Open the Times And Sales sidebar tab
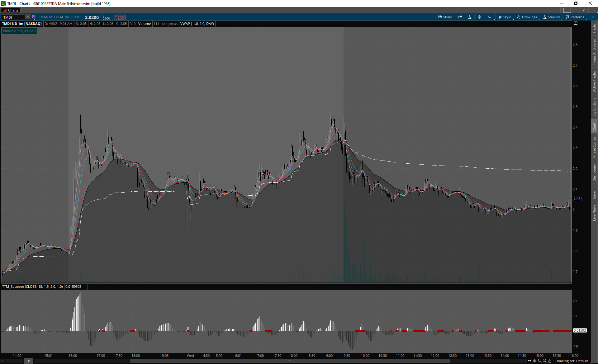The height and width of the screenshot is (364, 598). point(594,52)
